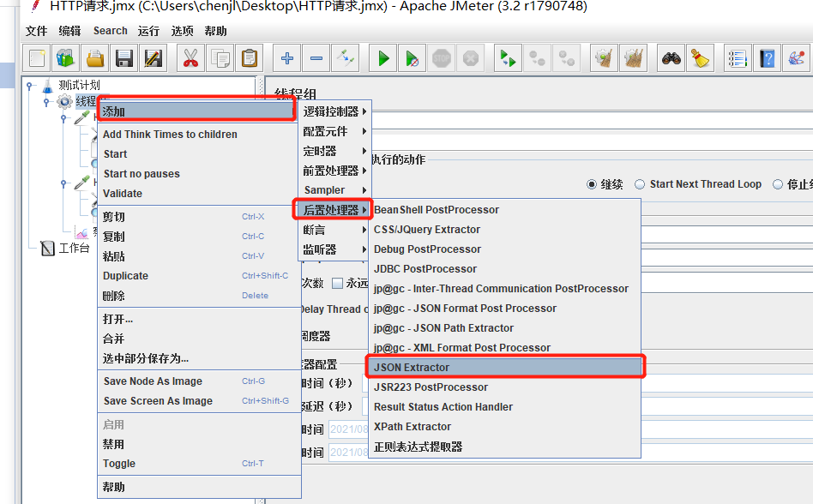Viewport: 813px width, 504px height.
Task: Click the Clear All brooms icon
Action: pyautogui.click(x=634, y=58)
